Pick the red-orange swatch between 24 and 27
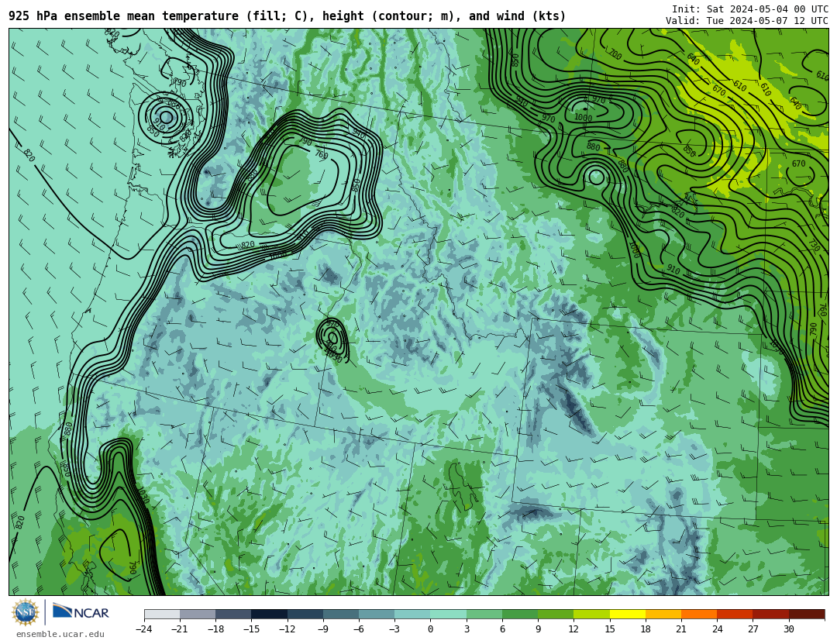Screen dimensions: 837x644 (x=735, y=614)
